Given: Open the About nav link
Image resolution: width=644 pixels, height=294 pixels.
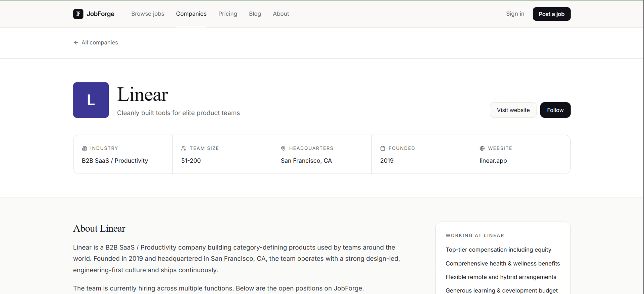Looking at the screenshot, I should click(x=281, y=14).
